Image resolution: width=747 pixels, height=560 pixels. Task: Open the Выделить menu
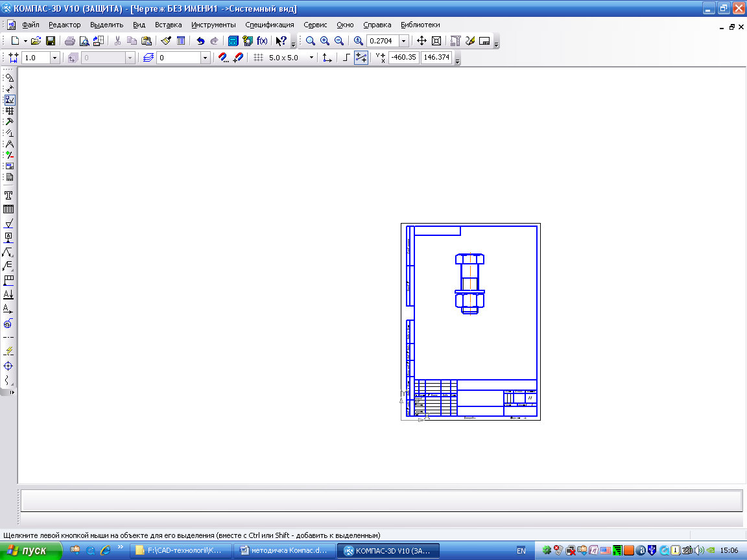pos(106,25)
